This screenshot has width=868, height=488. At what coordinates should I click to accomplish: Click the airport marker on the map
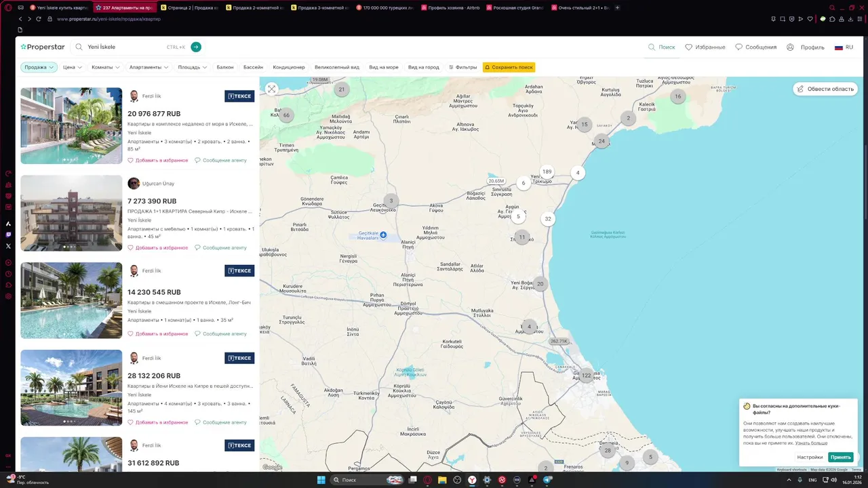click(383, 235)
